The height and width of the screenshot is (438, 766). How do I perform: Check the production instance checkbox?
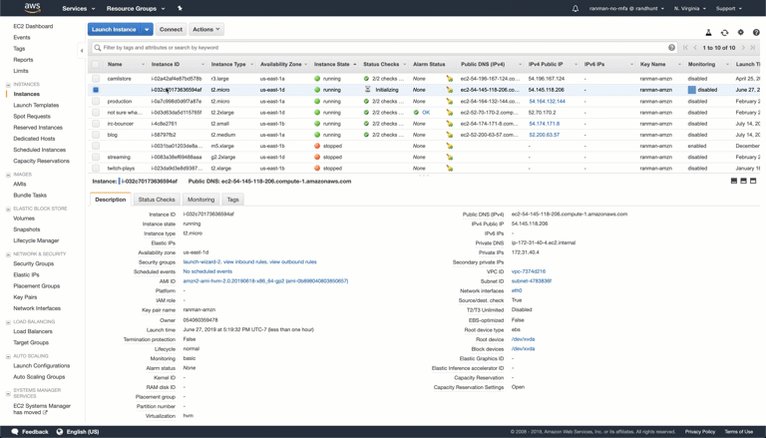click(96, 101)
